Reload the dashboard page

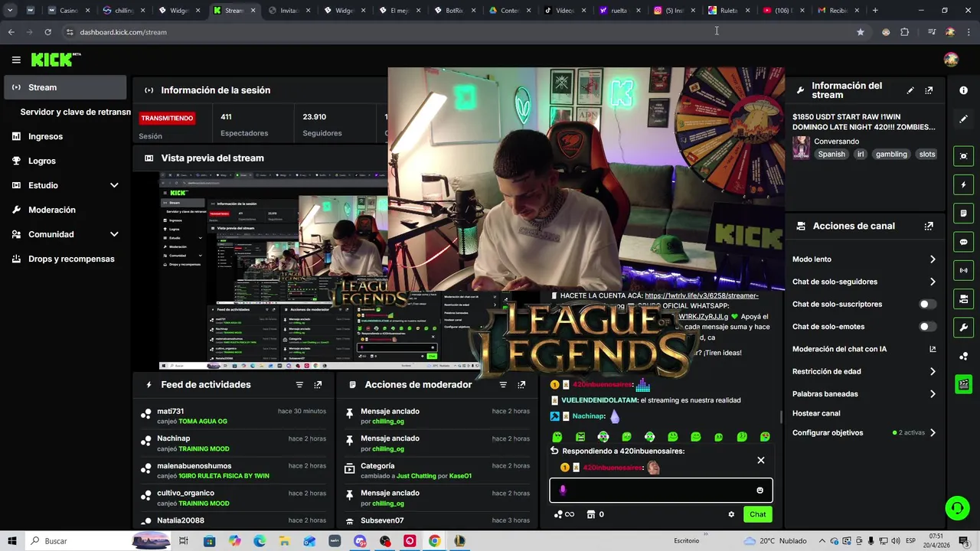pos(47,32)
